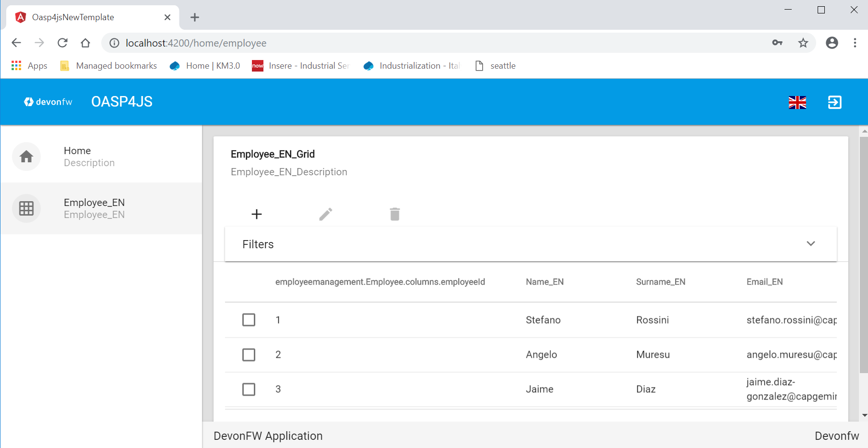The width and height of the screenshot is (868, 448).
Task: Select the checkbox for Stefano Rossini
Action: pyautogui.click(x=249, y=320)
